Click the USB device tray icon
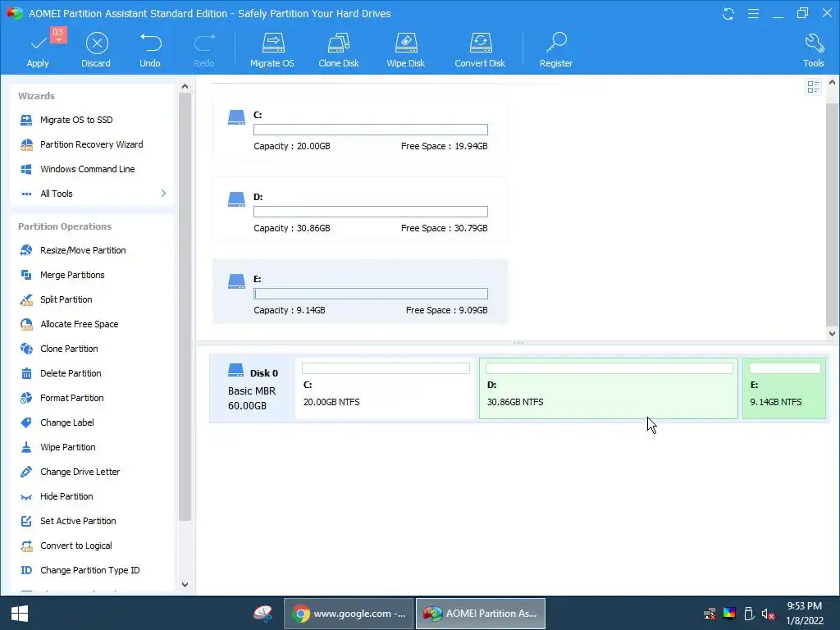Viewport: 840px width, 630px height. click(749, 614)
